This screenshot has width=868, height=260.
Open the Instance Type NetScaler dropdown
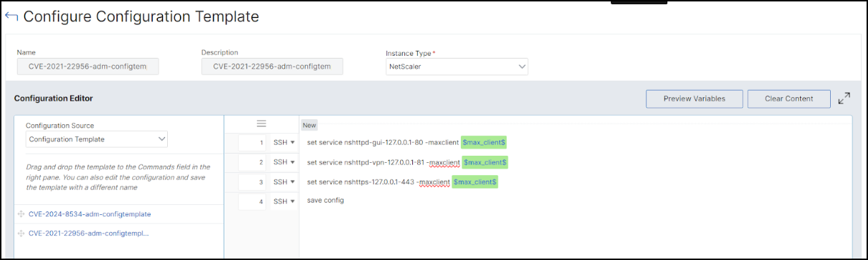coord(457,66)
